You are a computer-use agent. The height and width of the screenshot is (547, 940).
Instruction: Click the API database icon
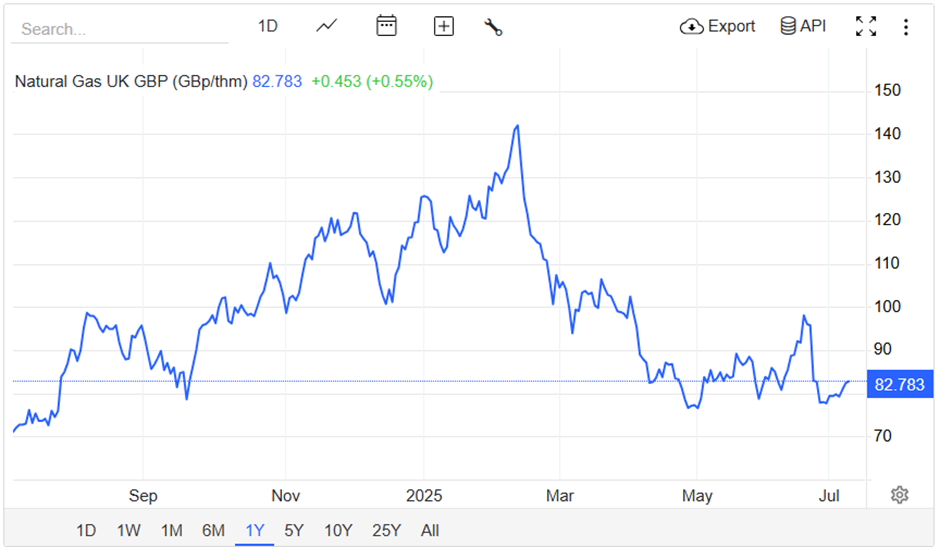click(788, 26)
